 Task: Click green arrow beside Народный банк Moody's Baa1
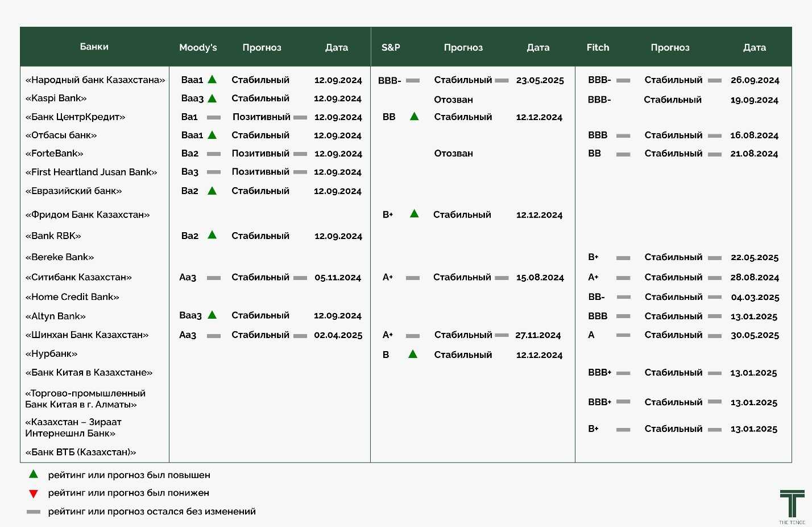point(212,80)
